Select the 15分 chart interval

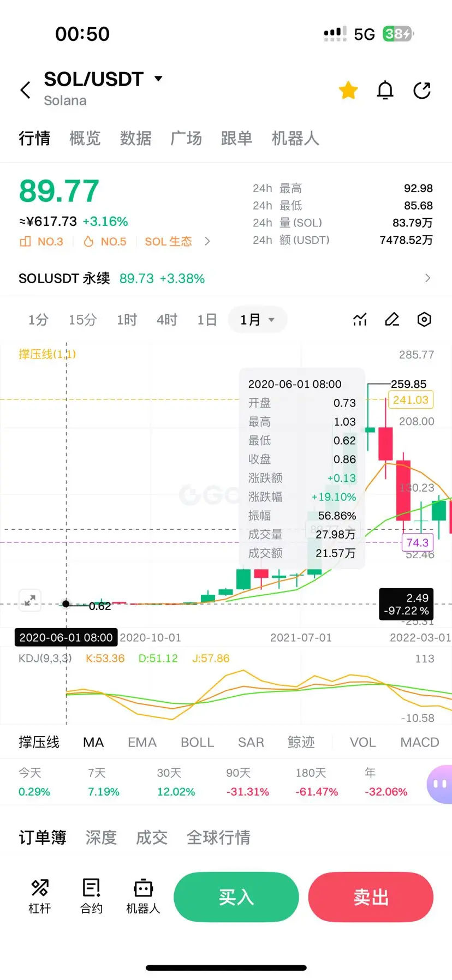[82, 320]
